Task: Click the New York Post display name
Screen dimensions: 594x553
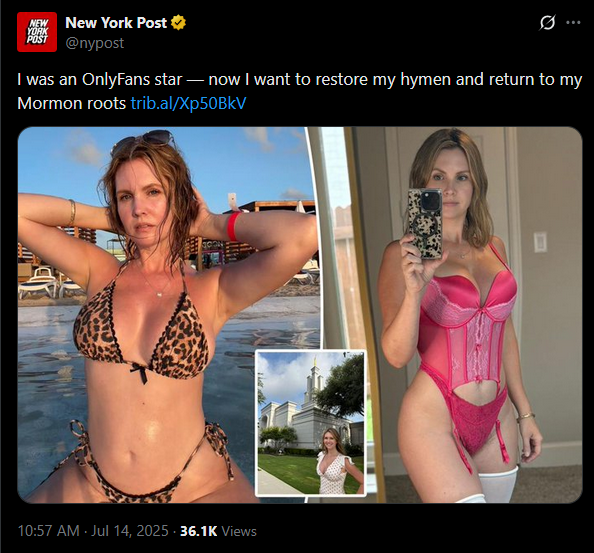Action: point(116,23)
